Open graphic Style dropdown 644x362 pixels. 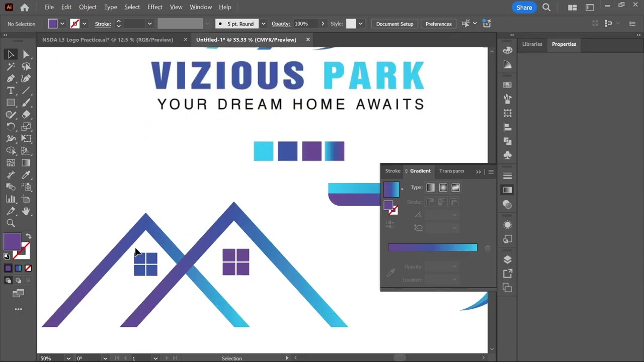(x=360, y=24)
